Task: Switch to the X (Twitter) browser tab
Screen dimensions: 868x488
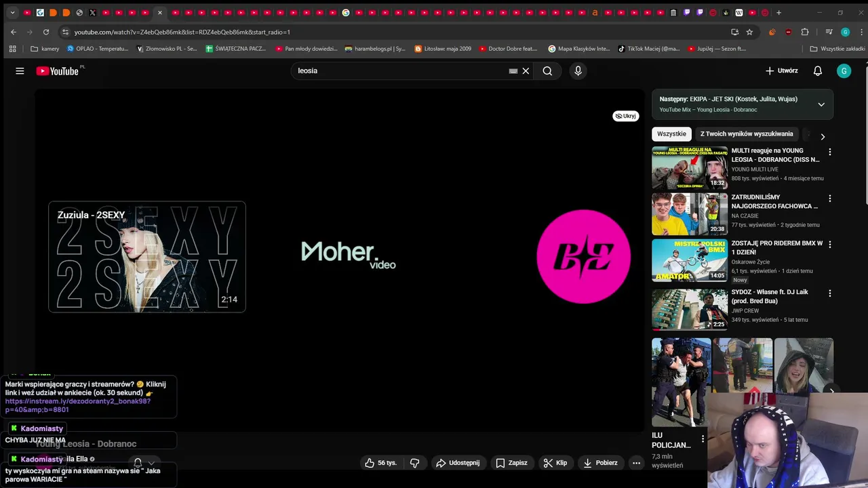Action: [x=92, y=12]
